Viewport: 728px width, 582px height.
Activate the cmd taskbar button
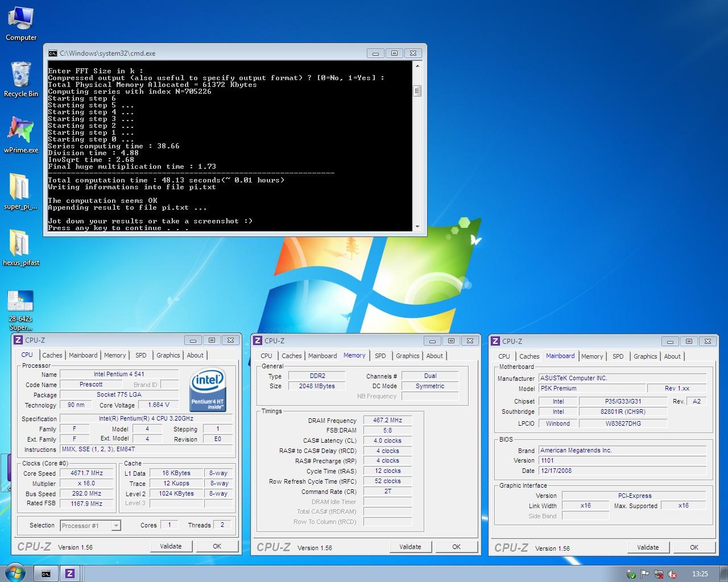click(46, 573)
